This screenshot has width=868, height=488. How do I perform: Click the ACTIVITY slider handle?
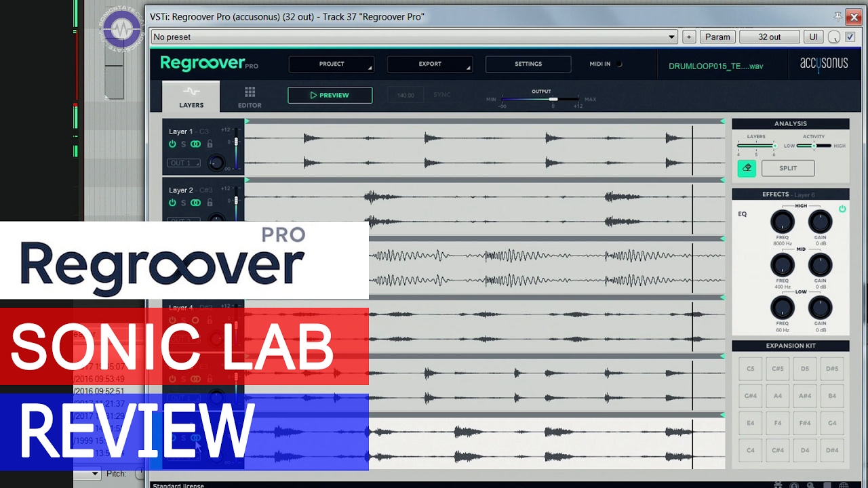click(814, 145)
